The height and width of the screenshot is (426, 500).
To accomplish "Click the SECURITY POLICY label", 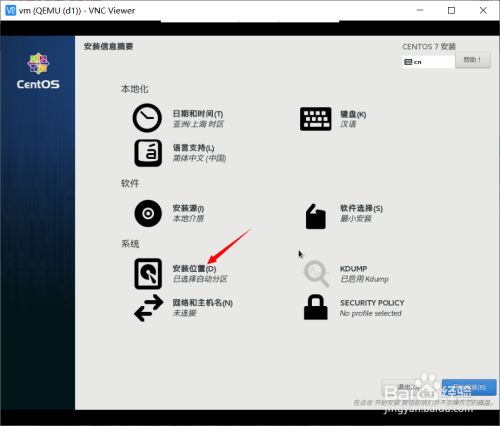I will [x=372, y=303].
